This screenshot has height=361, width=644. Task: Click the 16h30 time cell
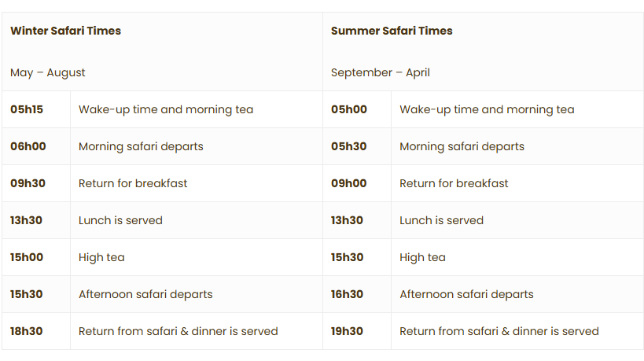point(347,294)
